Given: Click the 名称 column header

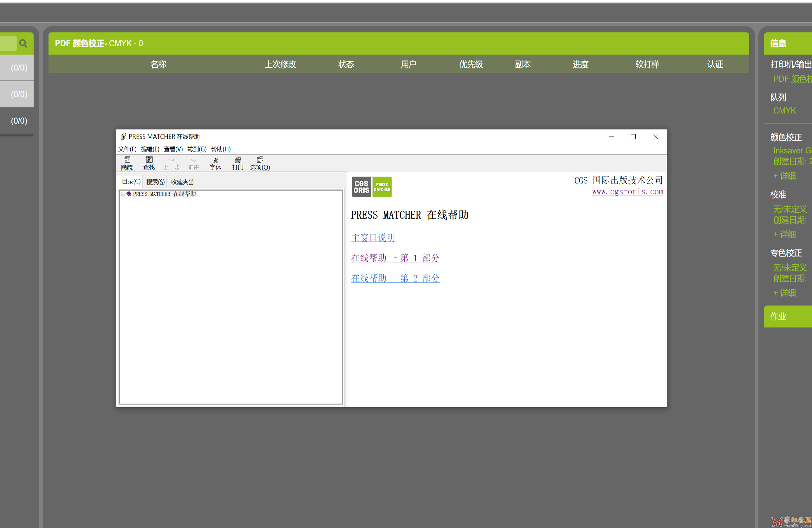Looking at the screenshot, I should click(158, 64).
